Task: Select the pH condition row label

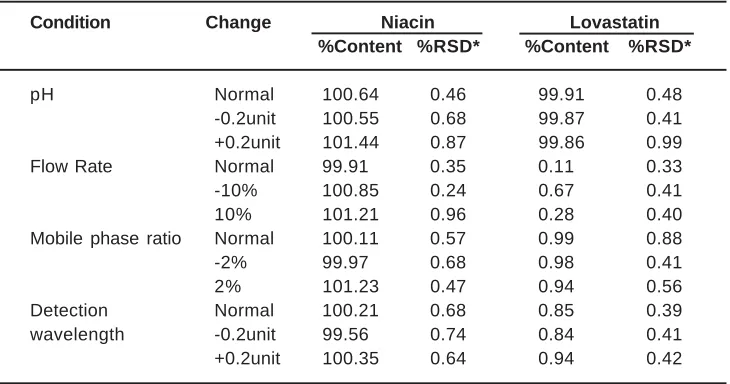Action: tap(42, 95)
